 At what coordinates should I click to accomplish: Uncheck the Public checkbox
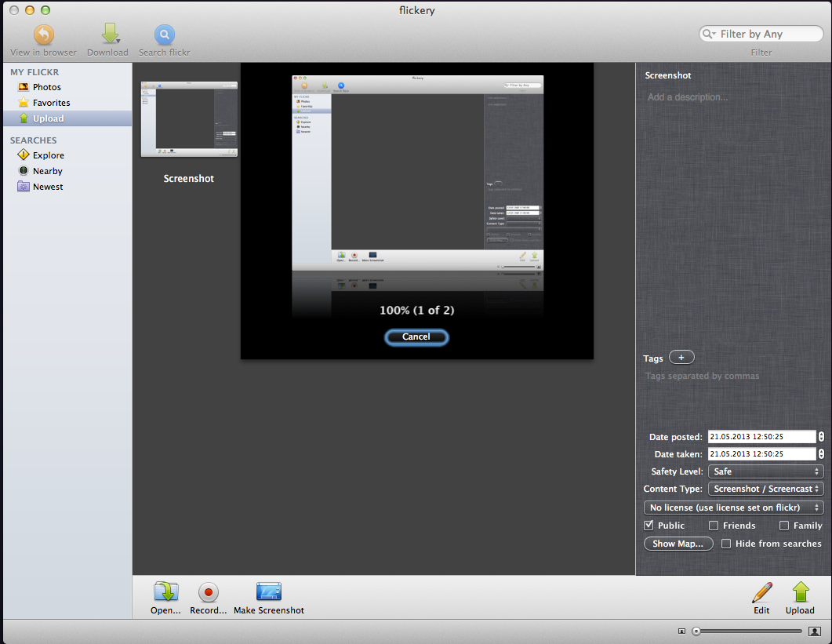click(x=649, y=526)
